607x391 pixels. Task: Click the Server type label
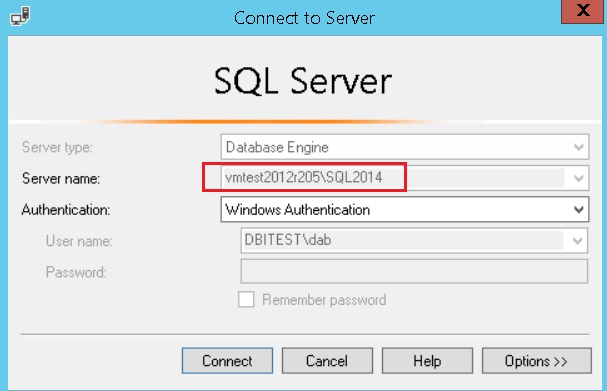tap(57, 147)
